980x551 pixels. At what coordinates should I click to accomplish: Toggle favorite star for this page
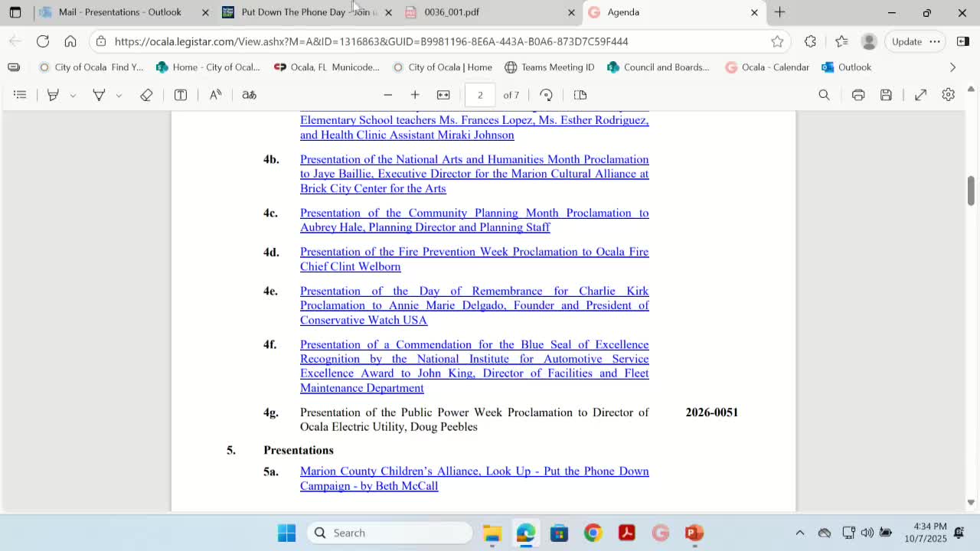tap(777, 41)
